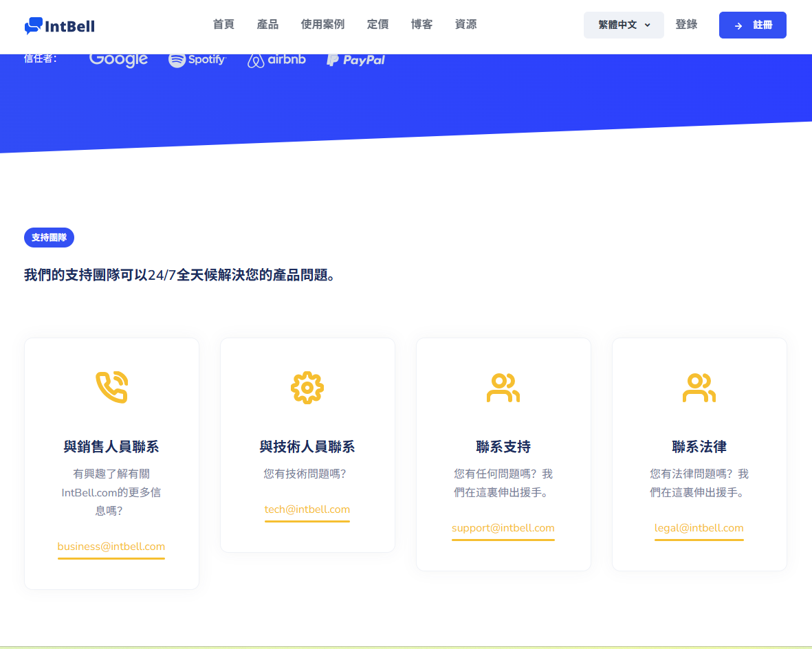This screenshot has width=812, height=649.
Task: Click the people icon above 聯系法律
Action: coord(699,388)
